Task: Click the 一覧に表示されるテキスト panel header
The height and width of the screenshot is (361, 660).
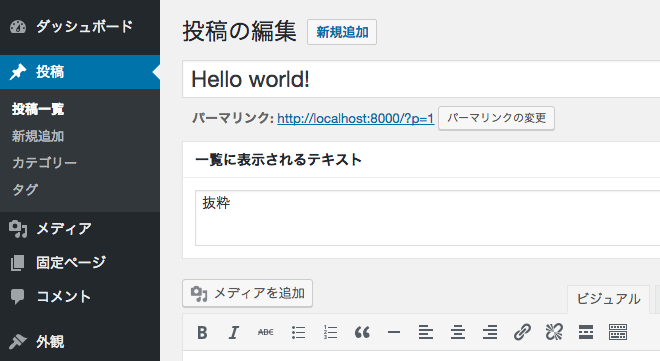Action: [421, 160]
